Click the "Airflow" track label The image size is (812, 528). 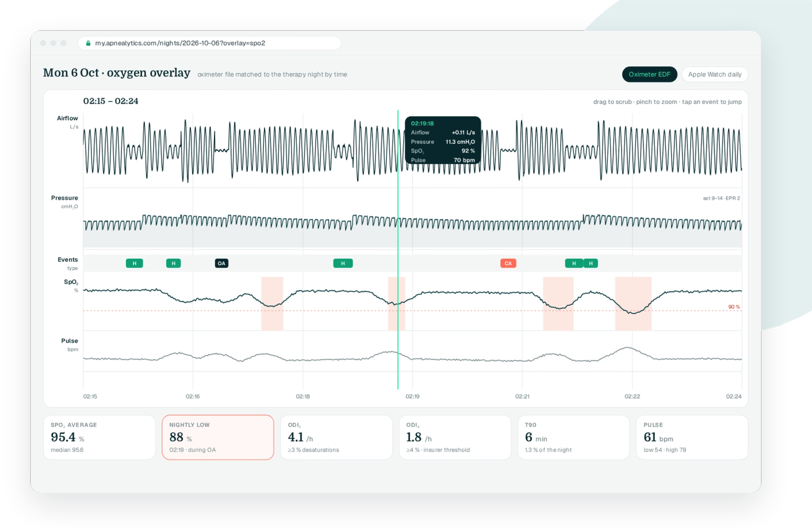coord(67,118)
